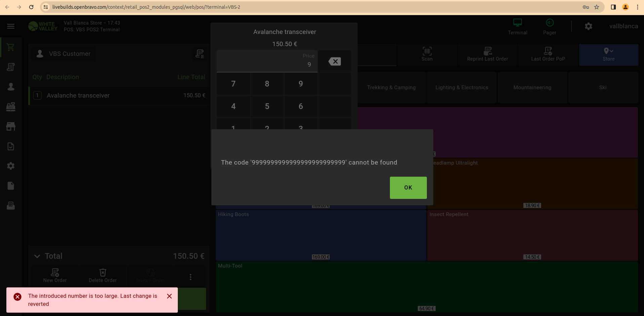
Task: Click Reprint Last Order
Action: point(488,55)
